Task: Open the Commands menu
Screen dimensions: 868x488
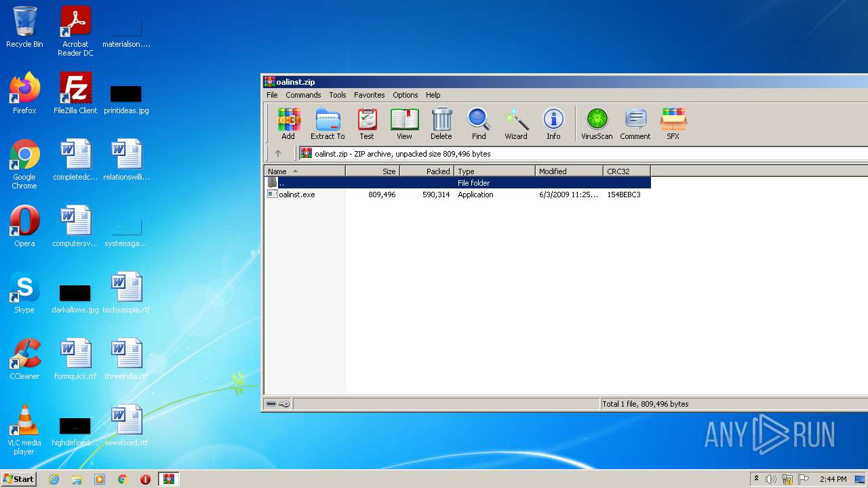Action: point(303,95)
